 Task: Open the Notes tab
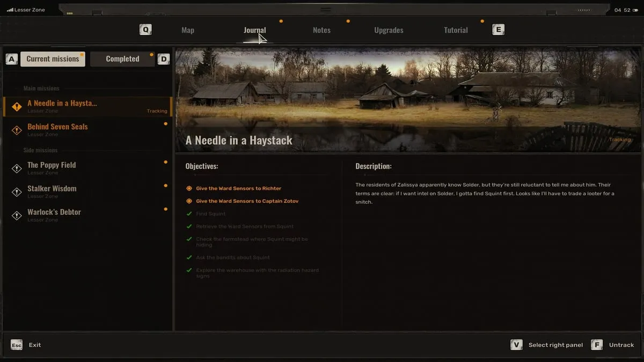(321, 30)
